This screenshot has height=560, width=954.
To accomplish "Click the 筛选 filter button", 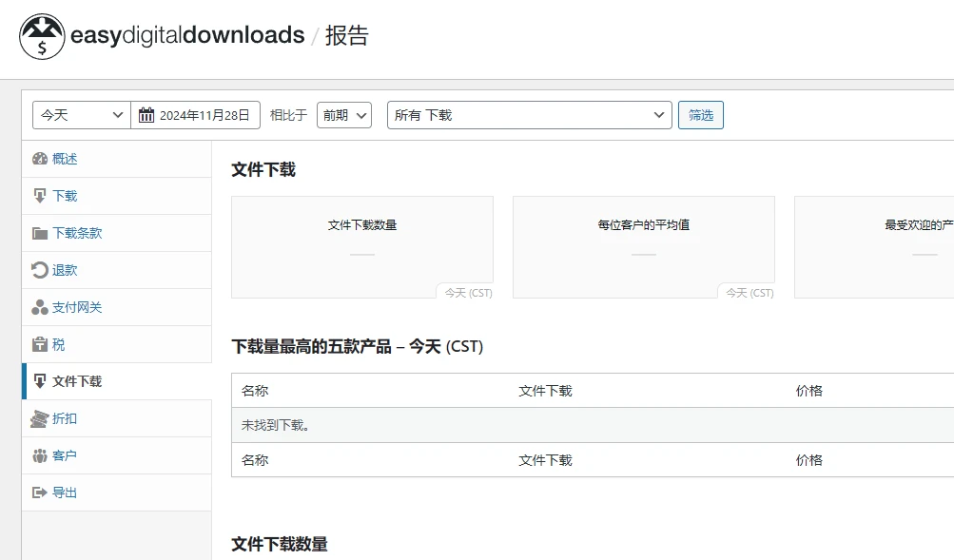I will [701, 114].
